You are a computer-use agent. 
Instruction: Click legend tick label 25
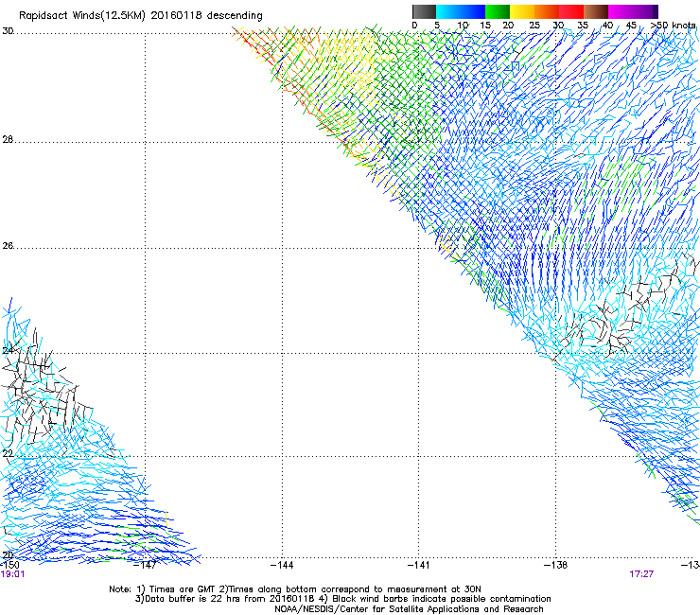click(534, 26)
